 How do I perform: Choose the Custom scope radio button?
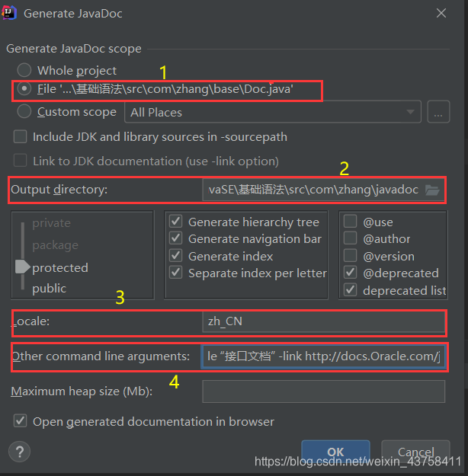click(x=24, y=111)
